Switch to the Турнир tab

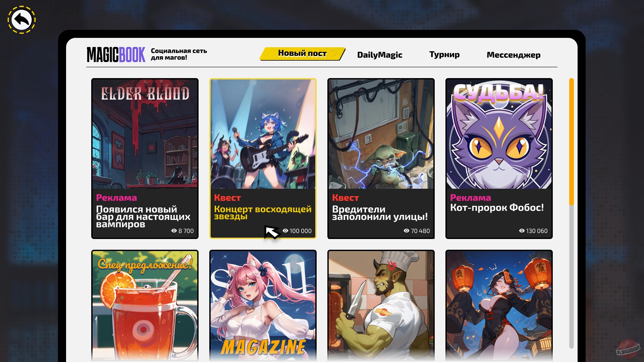[444, 54]
